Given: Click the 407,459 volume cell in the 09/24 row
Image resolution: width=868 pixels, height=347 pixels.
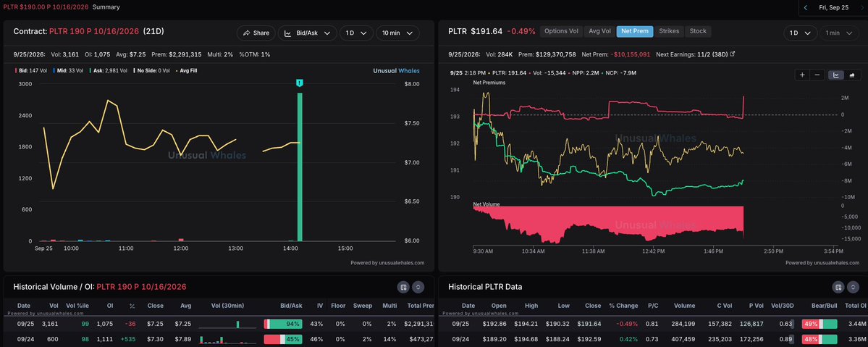Looking at the screenshot, I should [x=683, y=339].
